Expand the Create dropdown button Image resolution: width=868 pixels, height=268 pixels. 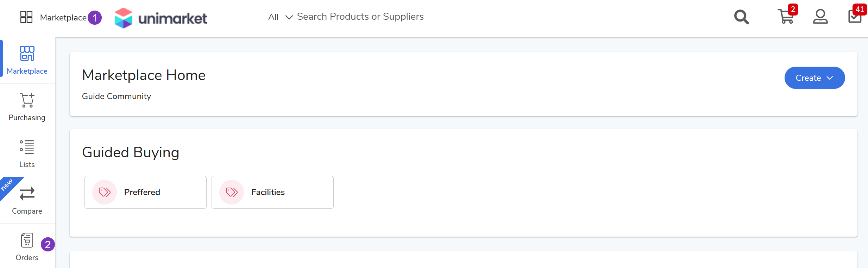814,78
